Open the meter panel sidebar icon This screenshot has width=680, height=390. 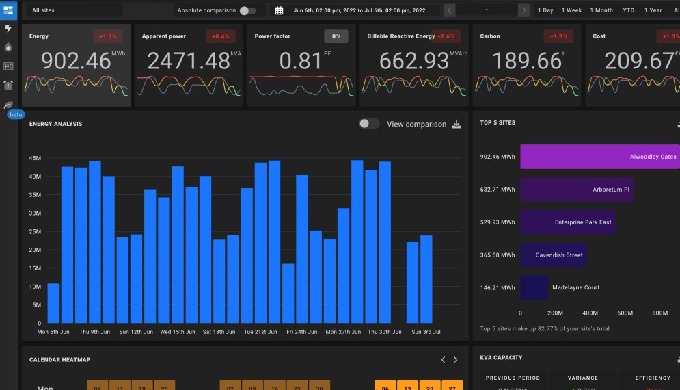[x=8, y=66]
